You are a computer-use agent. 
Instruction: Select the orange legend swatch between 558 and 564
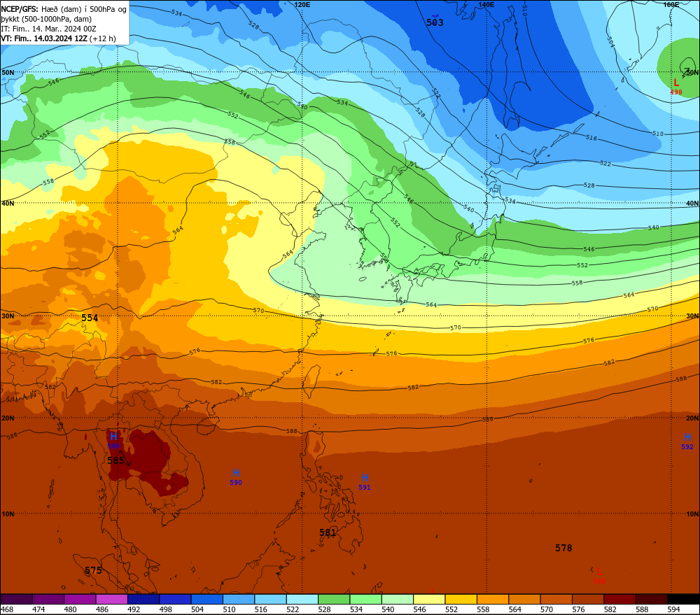click(x=492, y=599)
